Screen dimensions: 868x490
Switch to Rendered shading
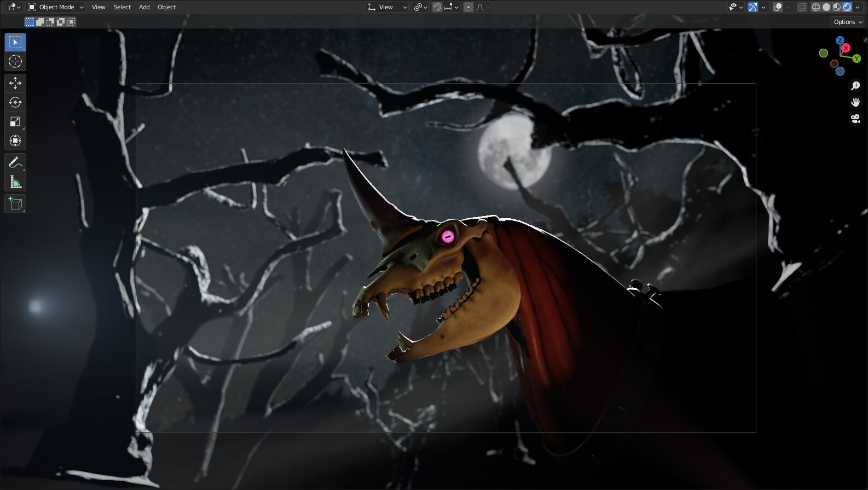847,7
